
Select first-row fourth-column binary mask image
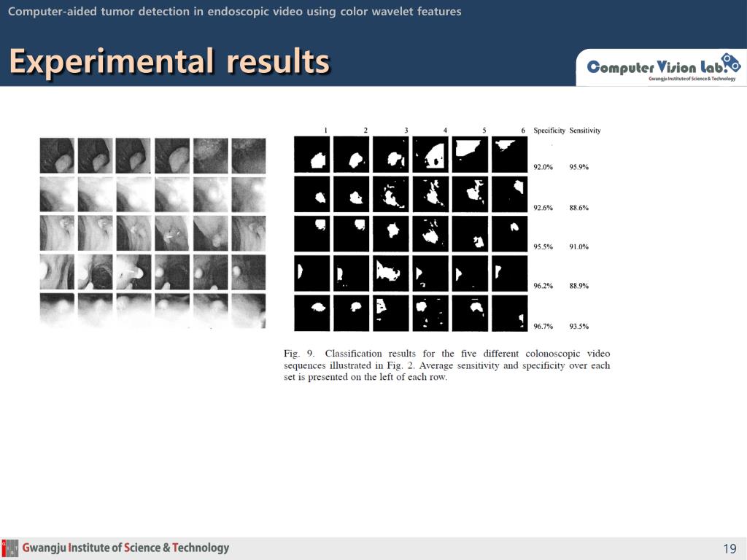click(x=430, y=155)
